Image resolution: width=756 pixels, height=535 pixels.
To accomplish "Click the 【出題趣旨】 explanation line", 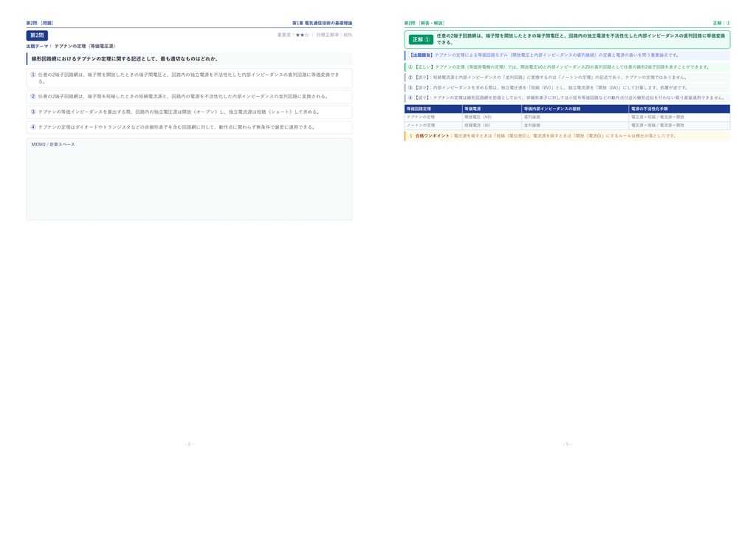I will (x=567, y=55).
